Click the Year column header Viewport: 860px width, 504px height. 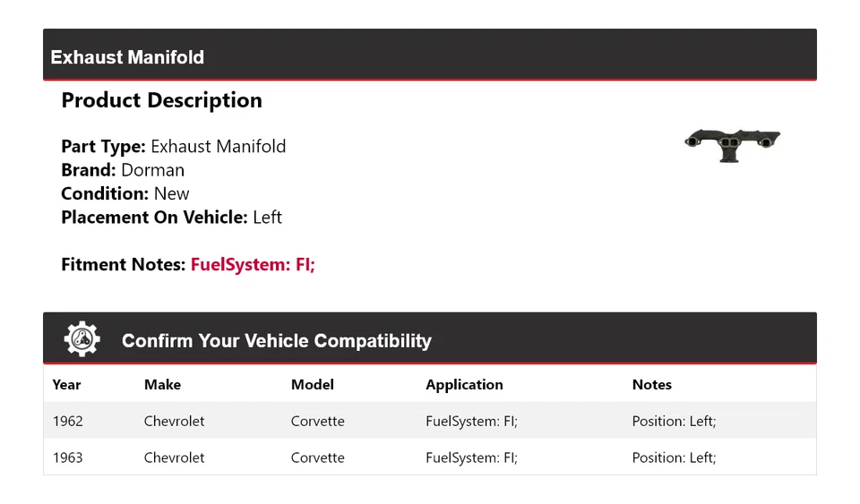(66, 385)
